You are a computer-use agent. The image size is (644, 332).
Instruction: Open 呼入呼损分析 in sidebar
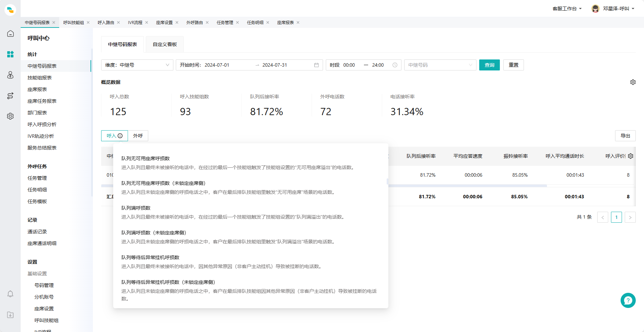42,124
